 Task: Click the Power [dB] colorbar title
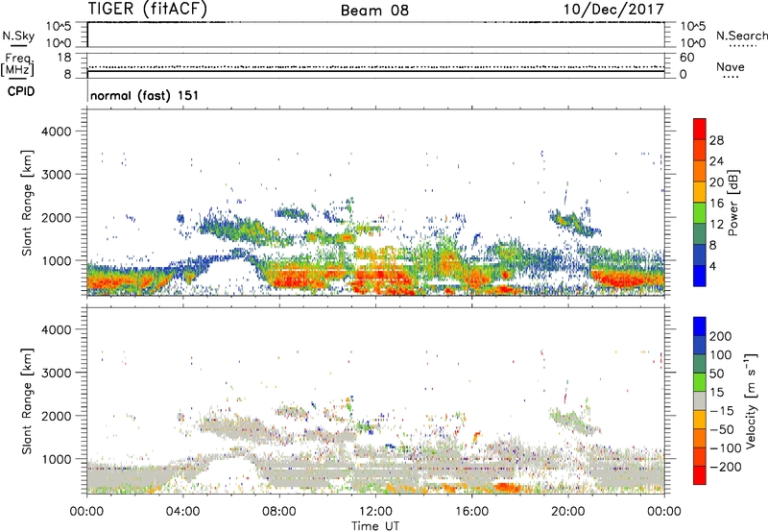tap(733, 203)
